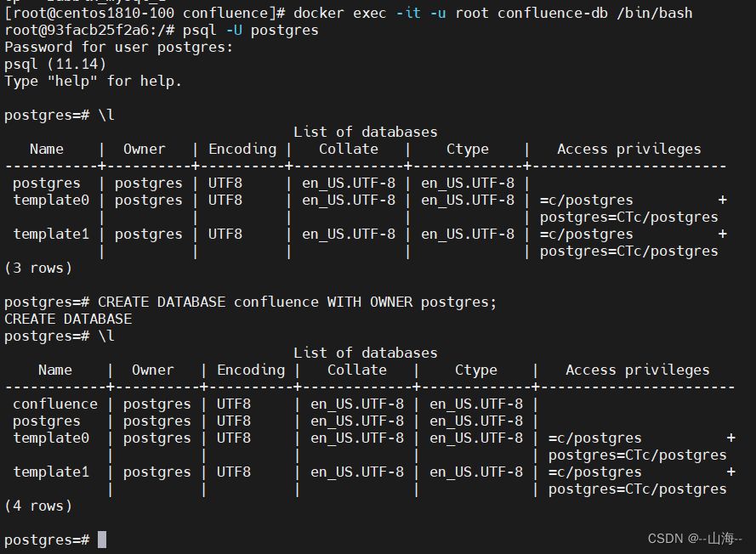Click 'template1' in the second table
The height and width of the screenshot is (554, 756).
point(51,472)
